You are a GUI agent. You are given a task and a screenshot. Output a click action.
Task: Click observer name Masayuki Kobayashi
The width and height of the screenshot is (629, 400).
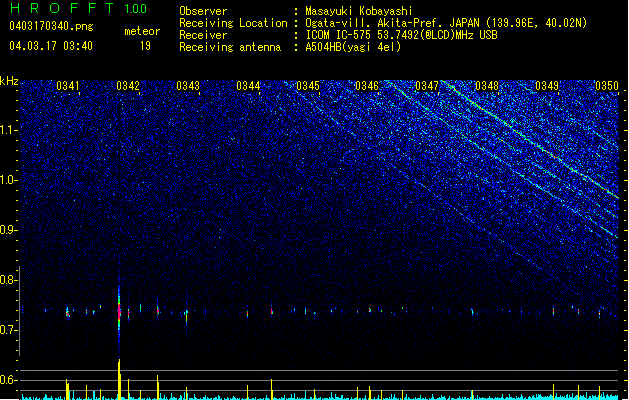coord(359,11)
